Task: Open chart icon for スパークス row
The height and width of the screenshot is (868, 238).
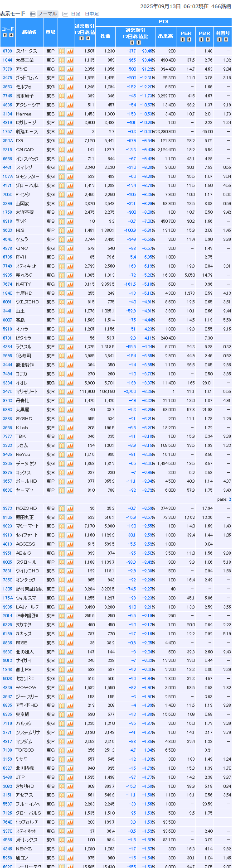Action: (x=70, y=51)
